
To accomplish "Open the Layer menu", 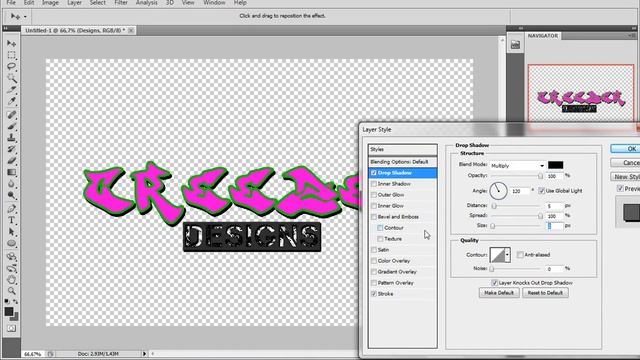I will click(74, 2).
